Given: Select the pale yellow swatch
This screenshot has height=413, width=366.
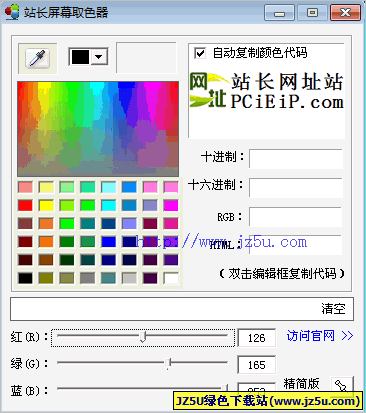Looking at the screenshot, I should tap(46, 187).
